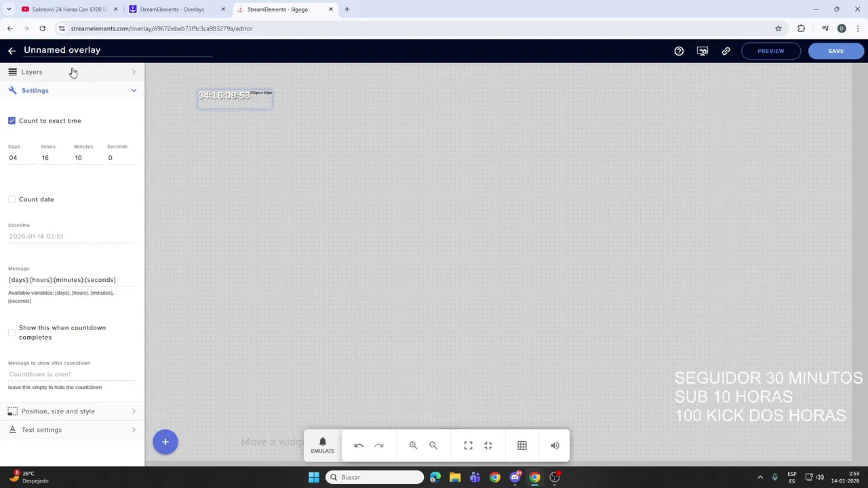The height and width of the screenshot is (488, 868).
Task: Toggle overlay sound with speaker icon
Action: pos(555,445)
